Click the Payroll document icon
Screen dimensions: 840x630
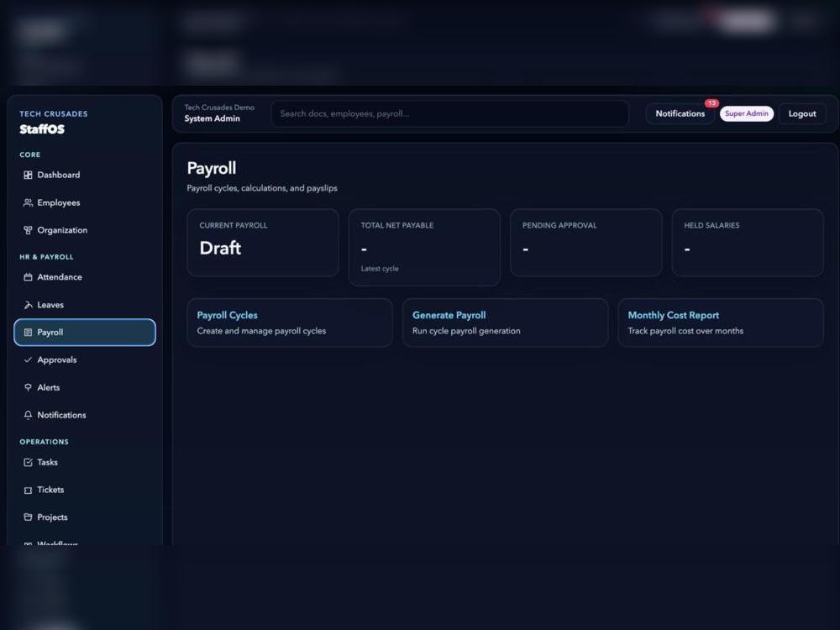point(28,332)
